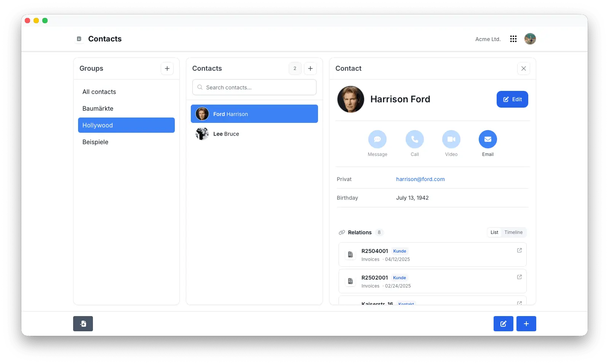This screenshot has height=364, width=609.
Task: Click the Birthday value July 13, 1942
Action: [412, 198]
